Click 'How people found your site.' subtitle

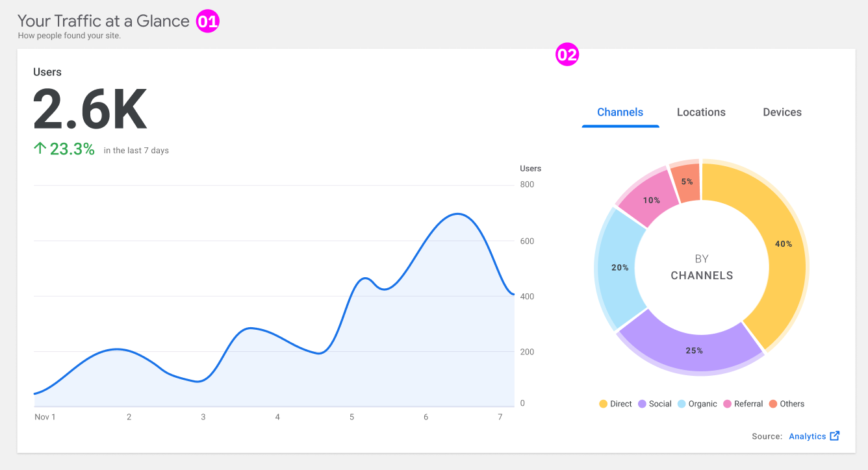[70, 36]
